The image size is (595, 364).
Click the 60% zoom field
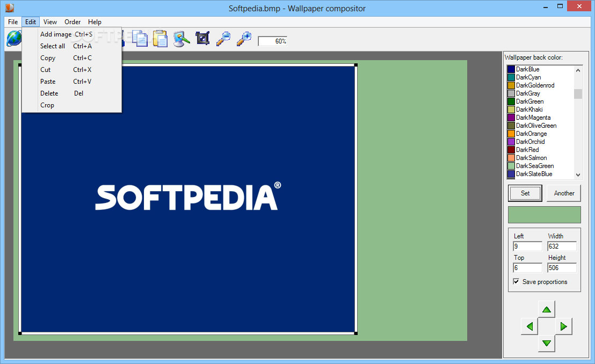pyautogui.click(x=272, y=41)
